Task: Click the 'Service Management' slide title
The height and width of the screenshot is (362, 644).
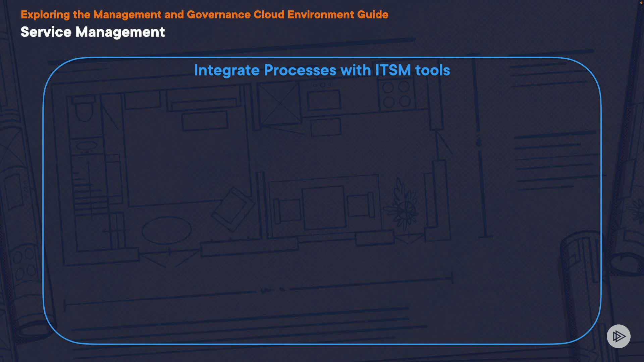Action: (93, 32)
